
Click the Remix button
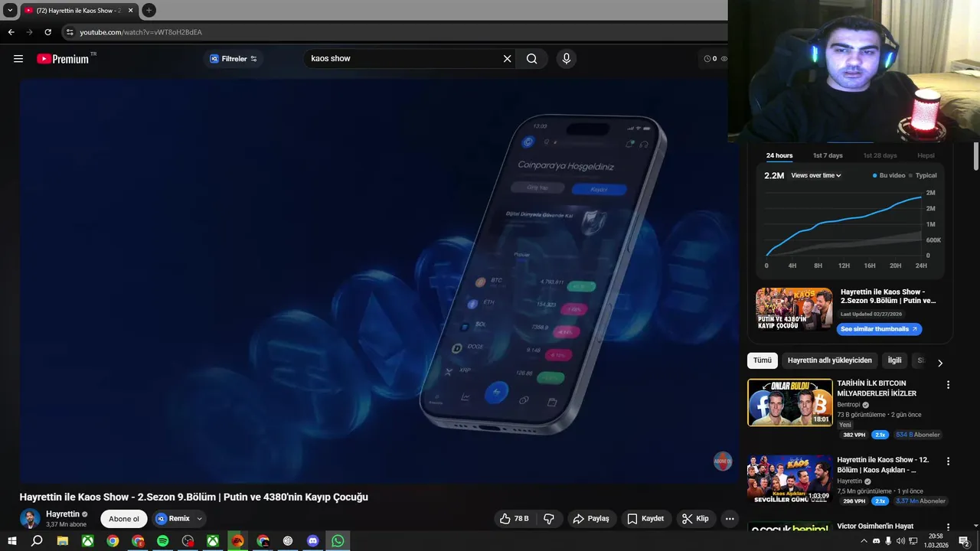point(173,519)
